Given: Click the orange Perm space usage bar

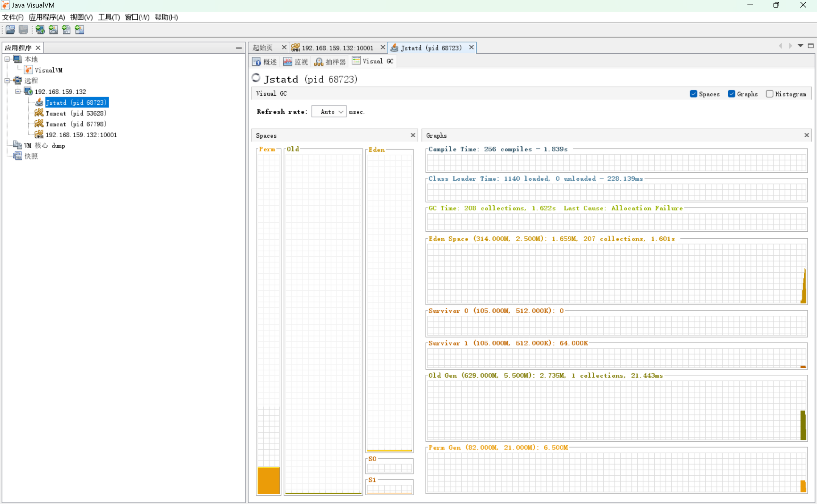Looking at the screenshot, I should 269,480.
